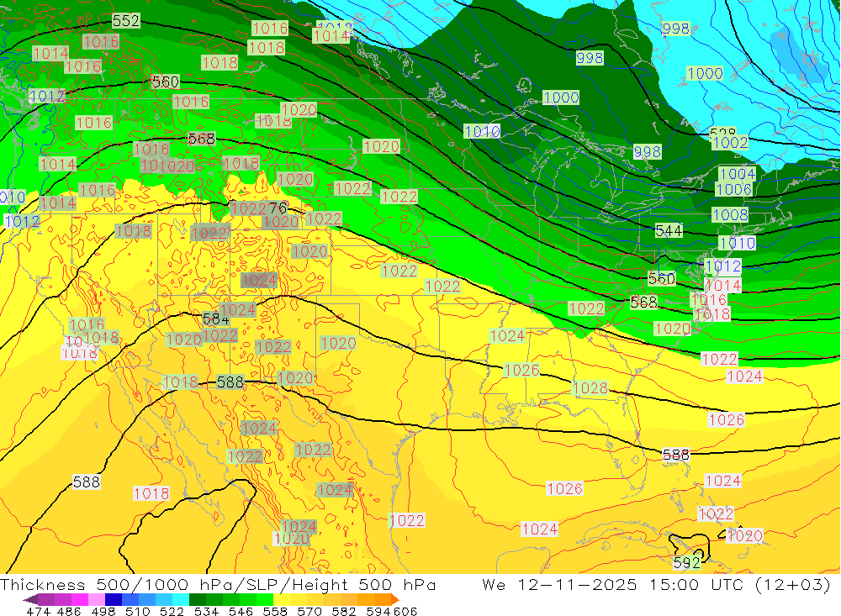Viewport: 841px width, 616px height.
Task: Click the legend value 510
Action: coord(138,611)
